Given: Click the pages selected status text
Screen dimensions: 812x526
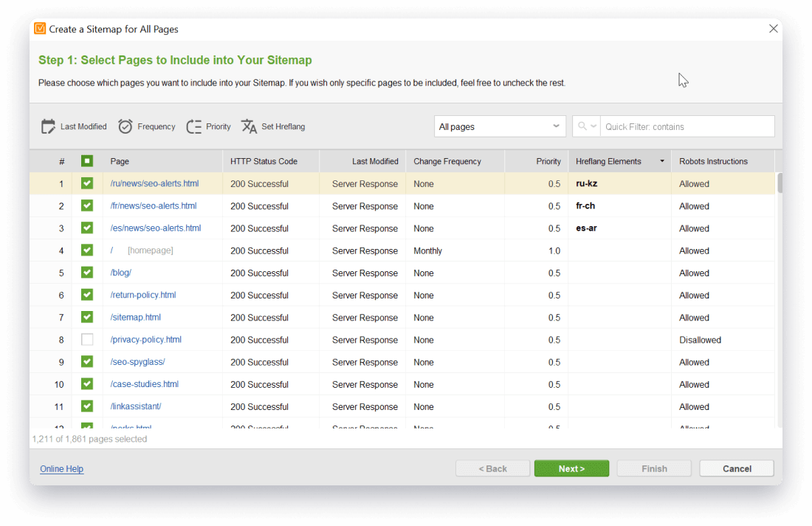Looking at the screenshot, I should pyautogui.click(x=89, y=439).
